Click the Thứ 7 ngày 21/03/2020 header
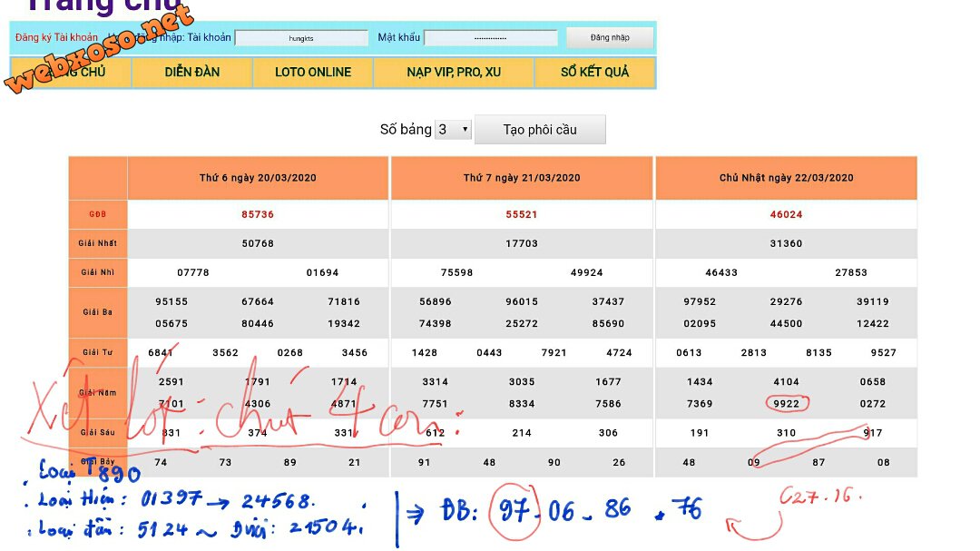 522,178
